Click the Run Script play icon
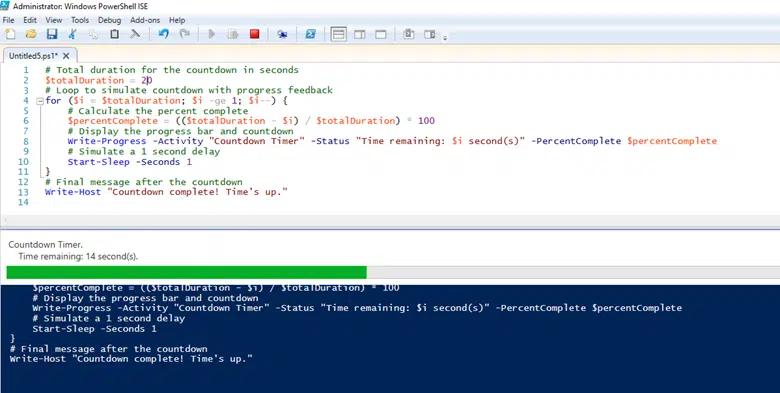The image size is (780, 393). (x=211, y=34)
